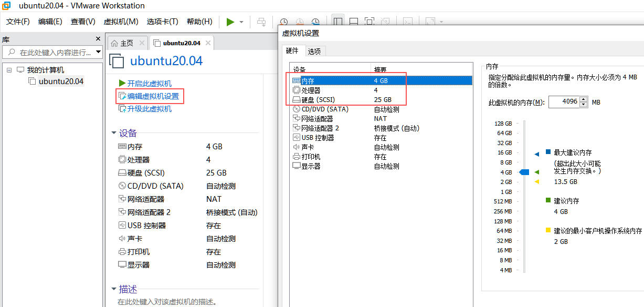This screenshot has width=644, height=307.
Task: Collapse the 我的计算机 tree node
Action: tap(9, 70)
